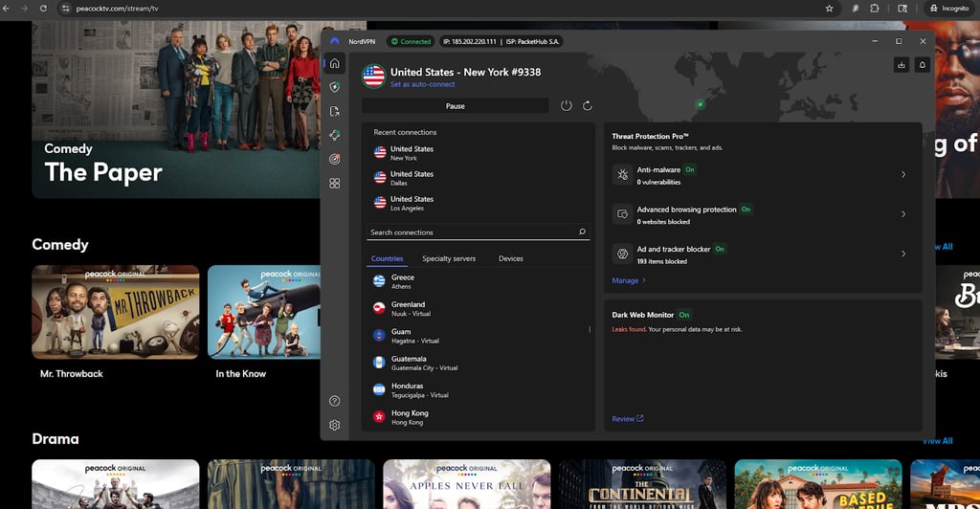The width and height of the screenshot is (980, 509).
Task: Click the United States flag of current connection
Action: pyautogui.click(x=374, y=77)
